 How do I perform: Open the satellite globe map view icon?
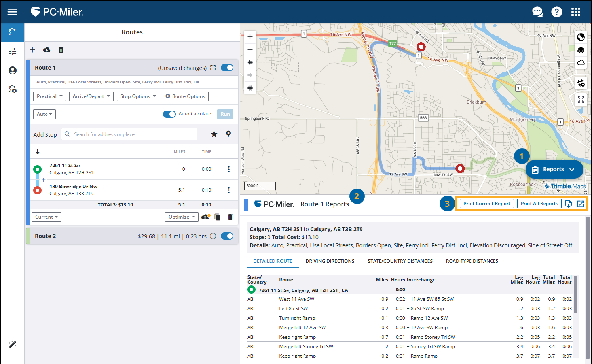coord(581,37)
